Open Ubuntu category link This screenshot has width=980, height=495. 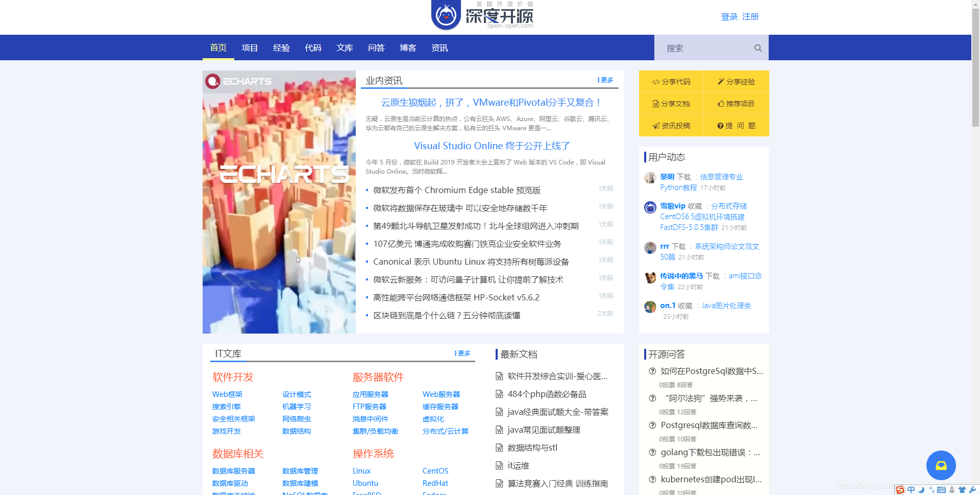click(365, 483)
